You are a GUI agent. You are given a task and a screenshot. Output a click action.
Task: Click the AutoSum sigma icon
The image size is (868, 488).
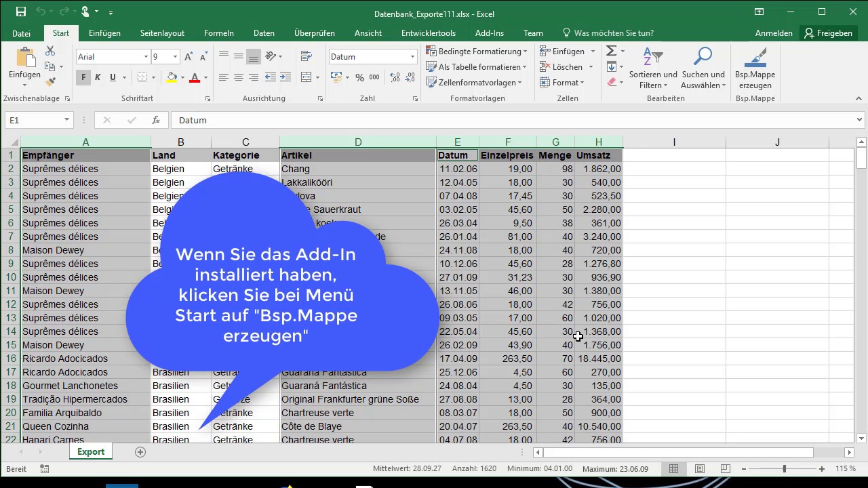[x=611, y=52]
